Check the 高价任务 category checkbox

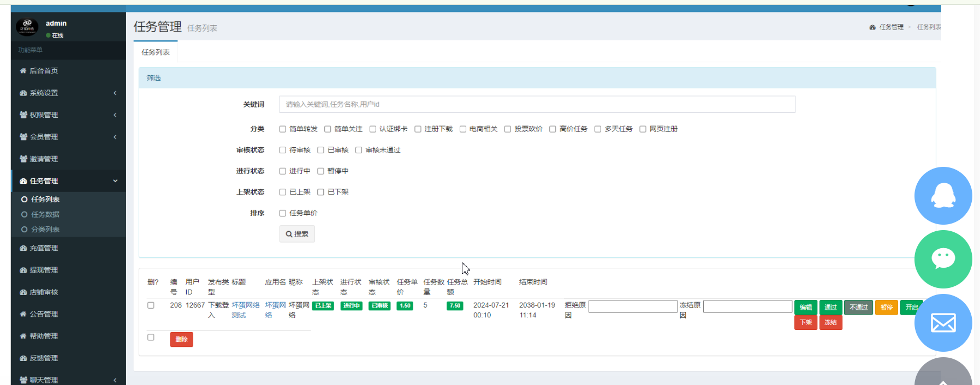tap(553, 129)
